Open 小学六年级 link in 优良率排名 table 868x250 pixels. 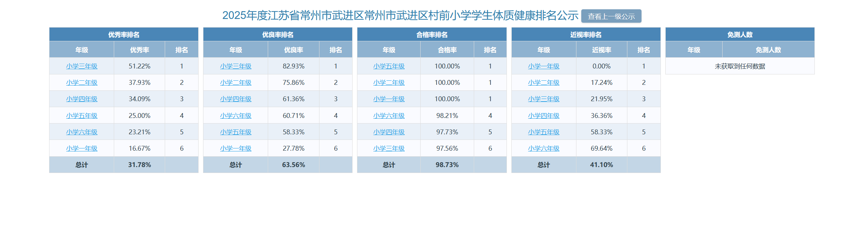click(236, 116)
